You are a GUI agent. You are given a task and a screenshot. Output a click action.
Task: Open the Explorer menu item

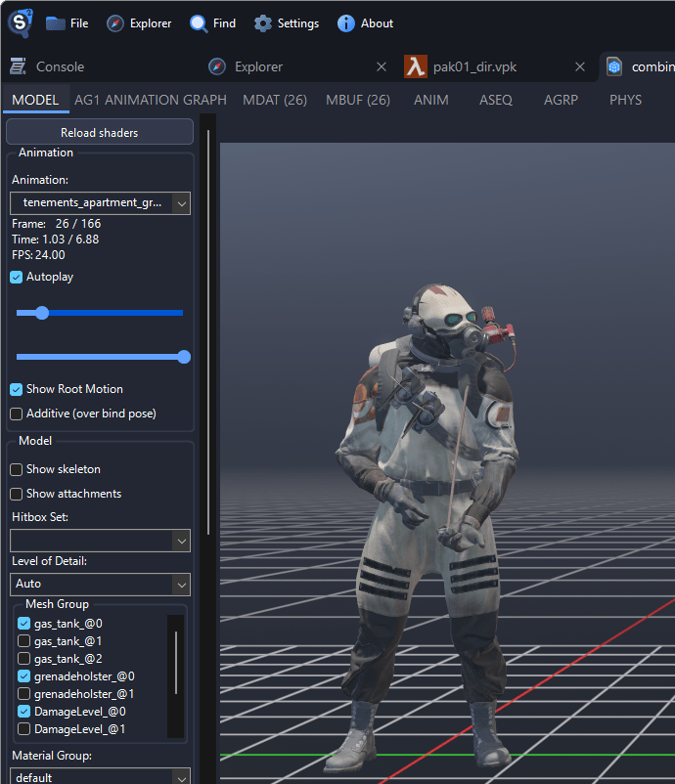139,23
